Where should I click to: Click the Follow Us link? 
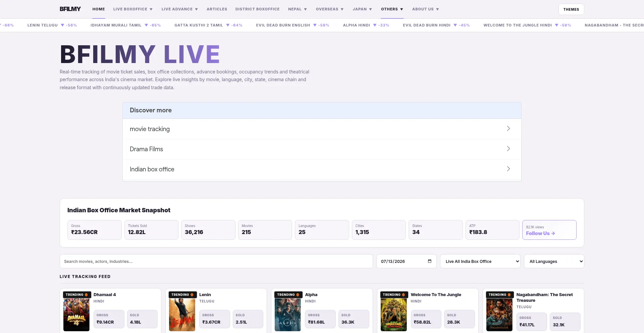click(540, 233)
